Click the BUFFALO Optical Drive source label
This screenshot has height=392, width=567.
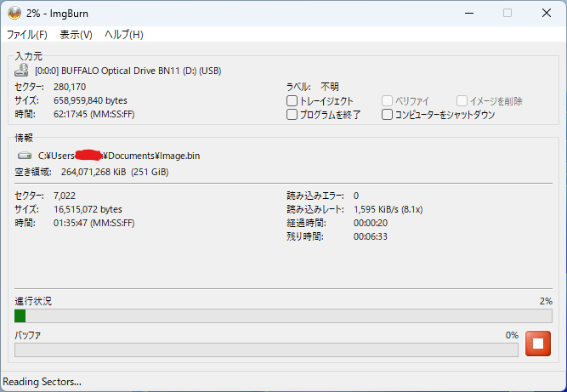(128, 71)
